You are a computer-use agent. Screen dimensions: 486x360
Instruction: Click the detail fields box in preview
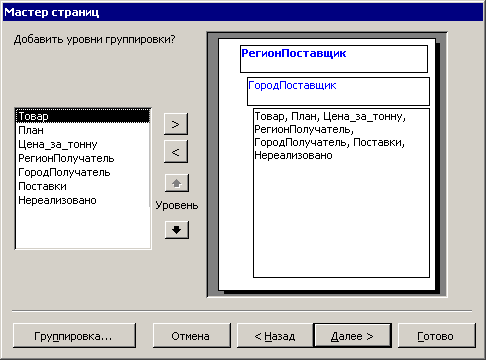(x=341, y=193)
